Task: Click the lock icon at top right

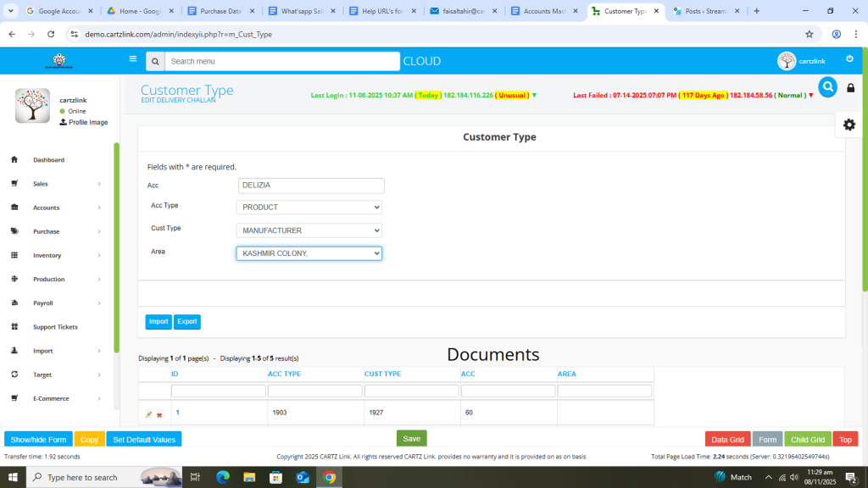Action: 850,88
